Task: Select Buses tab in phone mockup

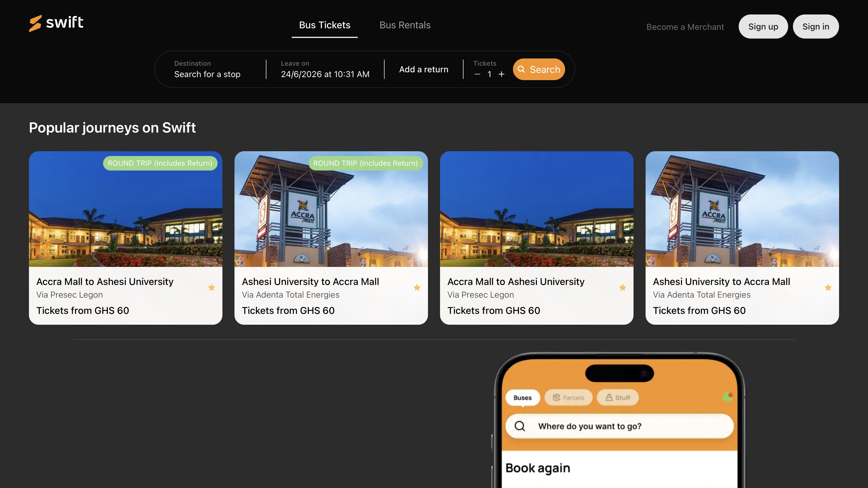Action: [522, 398]
